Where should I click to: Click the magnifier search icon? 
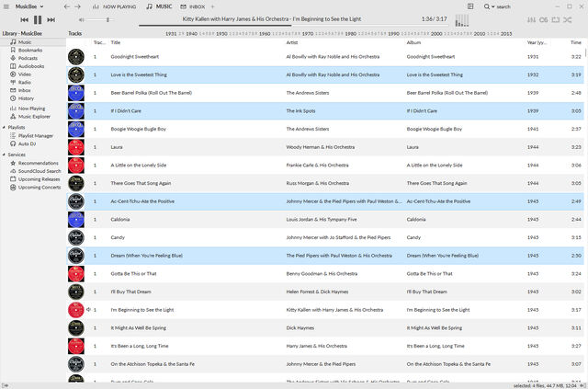click(x=487, y=6)
